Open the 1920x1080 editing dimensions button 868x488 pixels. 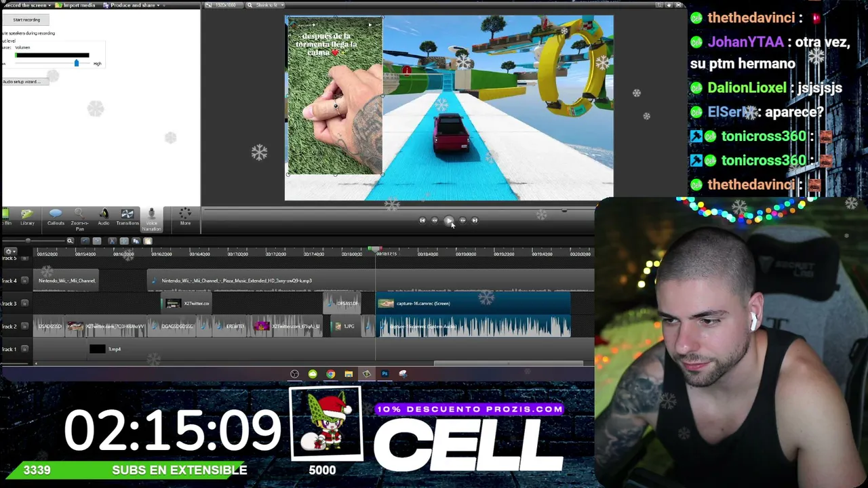tap(224, 5)
